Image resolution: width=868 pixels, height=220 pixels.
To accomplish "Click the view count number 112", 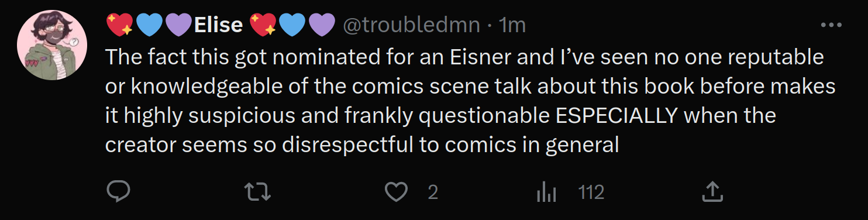I will (591, 192).
